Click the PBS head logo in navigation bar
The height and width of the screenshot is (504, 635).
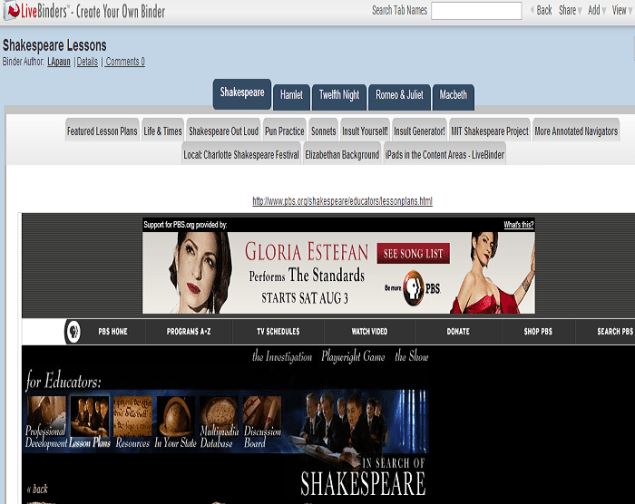pyautogui.click(x=73, y=332)
